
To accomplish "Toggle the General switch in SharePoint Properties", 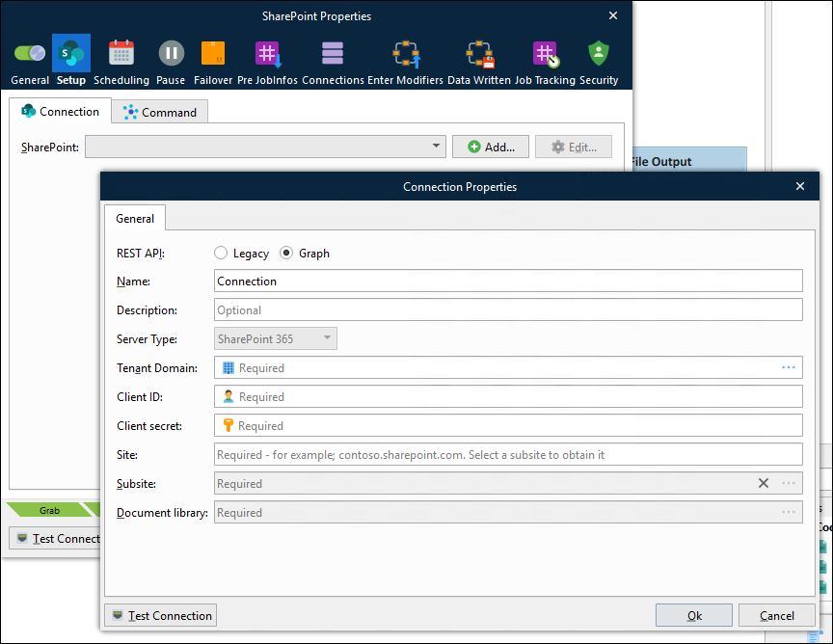I will click(30, 53).
